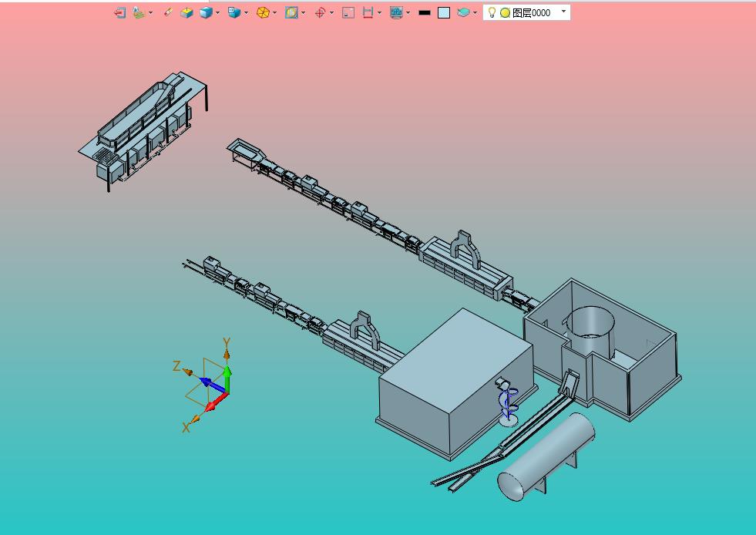Click the black line color swatch
This screenshot has height=535, width=756.
coord(425,13)
